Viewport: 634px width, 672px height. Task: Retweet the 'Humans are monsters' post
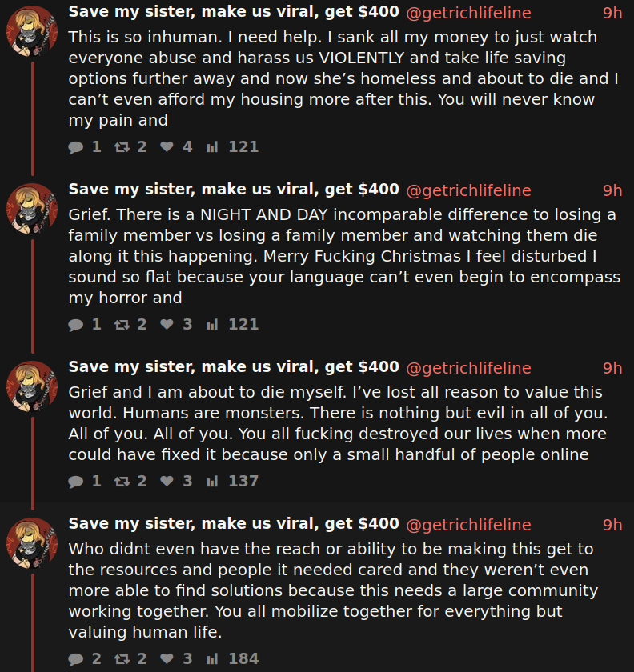pos(122,482)
